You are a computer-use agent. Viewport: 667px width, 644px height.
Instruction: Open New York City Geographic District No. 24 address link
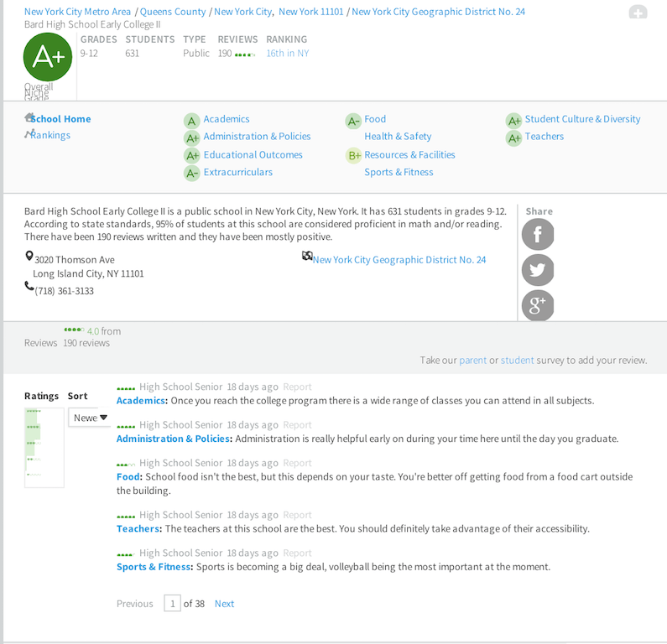tap(399, 260)
